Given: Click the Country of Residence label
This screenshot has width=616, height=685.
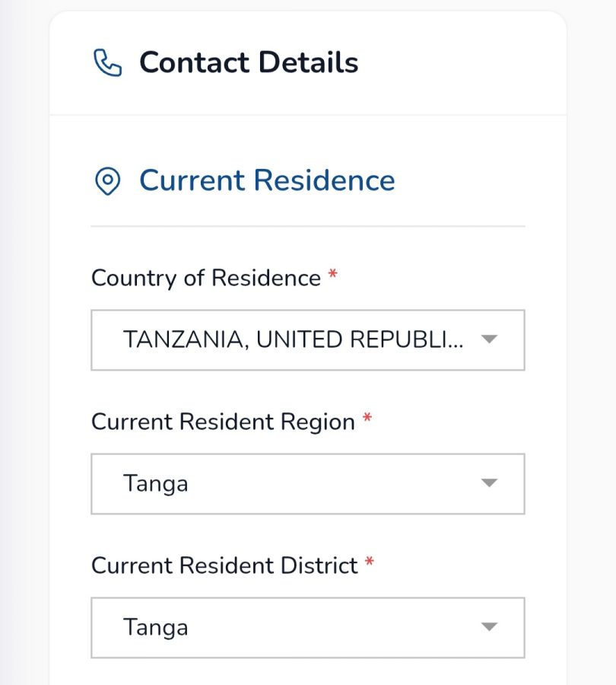Looking at the screenshot, I should click(x=205, y=278).
